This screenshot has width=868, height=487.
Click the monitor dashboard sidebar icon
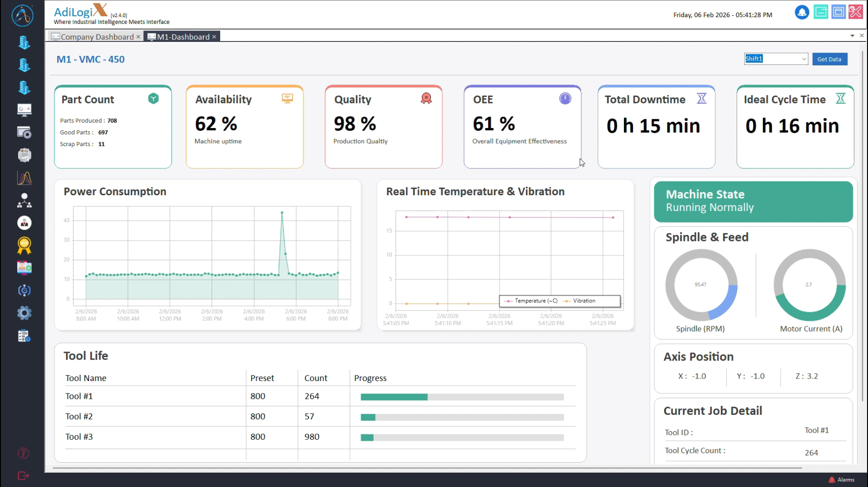click(24, 110)
